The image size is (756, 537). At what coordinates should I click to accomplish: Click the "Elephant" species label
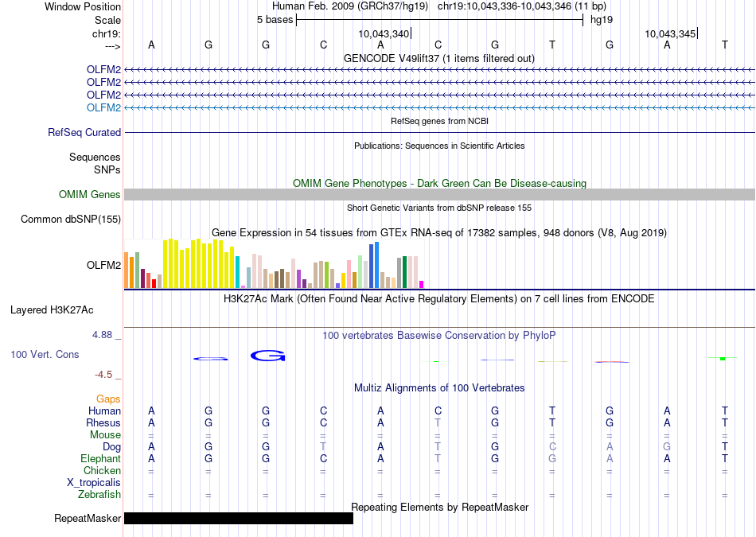tap(101, 458)
